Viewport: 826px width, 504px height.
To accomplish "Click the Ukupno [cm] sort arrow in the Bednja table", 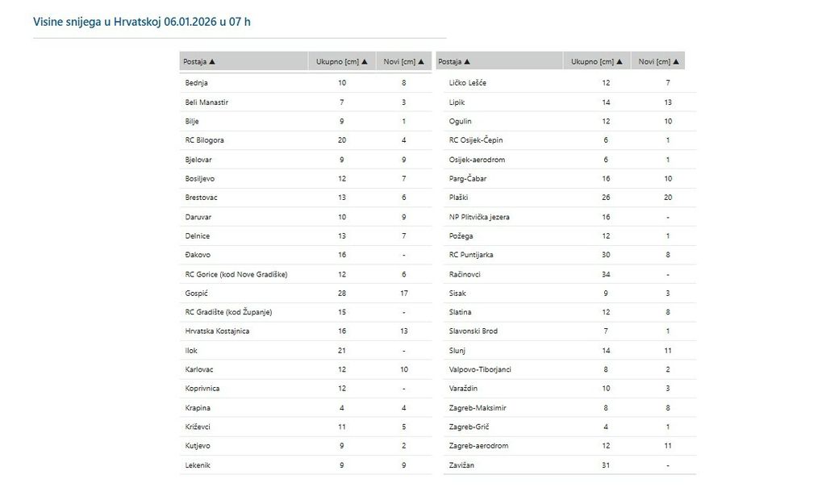I will click(x=365, y=61).
